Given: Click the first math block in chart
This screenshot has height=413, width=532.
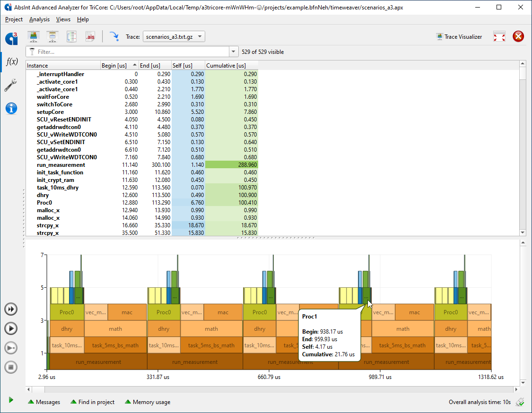Looking at the screenshot, I should (115, 328).
